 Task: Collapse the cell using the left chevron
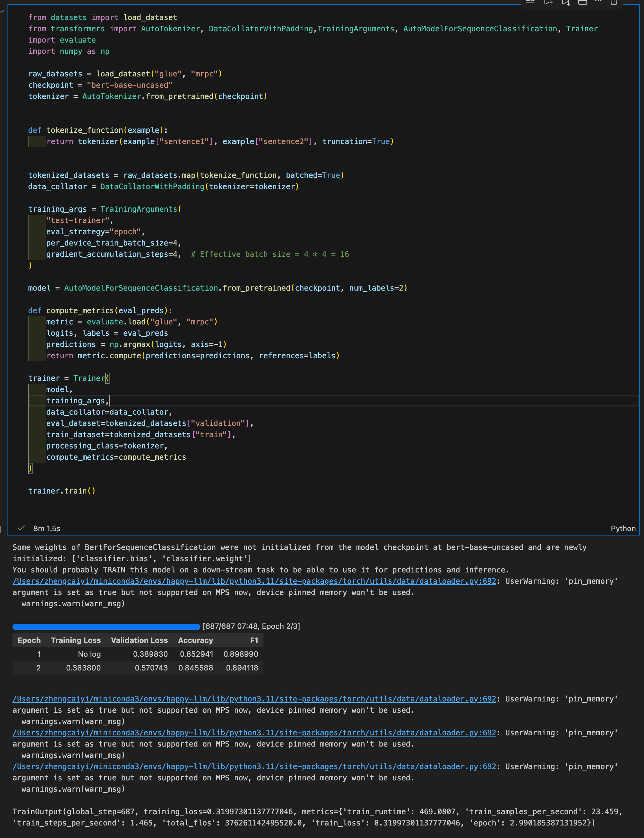(2, 11)
